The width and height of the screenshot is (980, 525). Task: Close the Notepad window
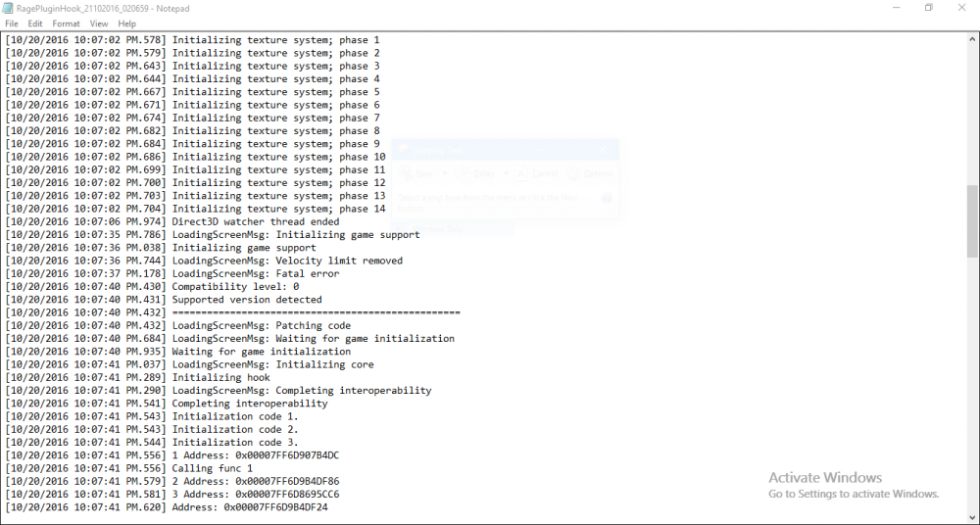[962, 8]
